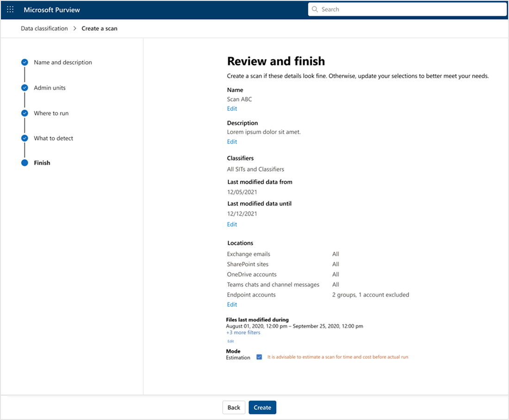Click the OneDrive accounts row
Screen dimensions: 509x420
click(283, 275)
